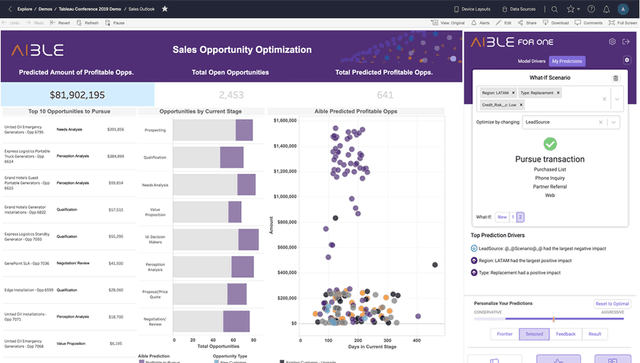640x363 pixels.
Task: Delete the What-If Scenario with trash icon
Action: click(616, 78)
